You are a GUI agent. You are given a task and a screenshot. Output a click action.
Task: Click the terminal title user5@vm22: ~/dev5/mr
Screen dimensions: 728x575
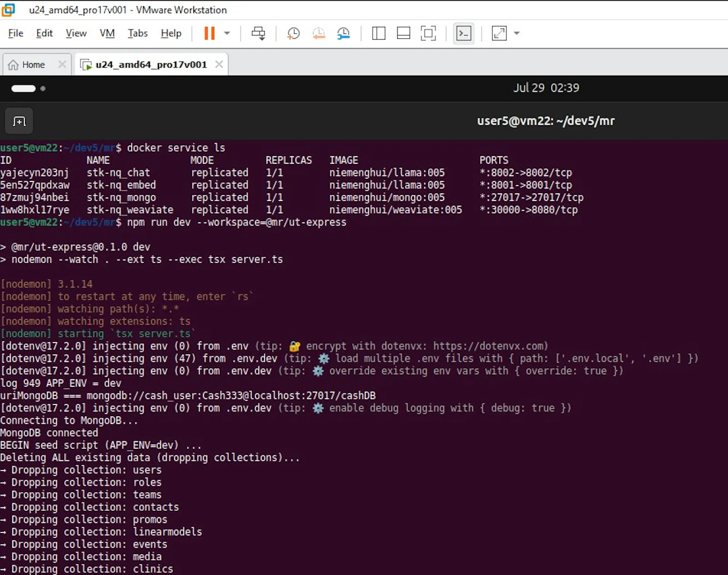[546, 121]
